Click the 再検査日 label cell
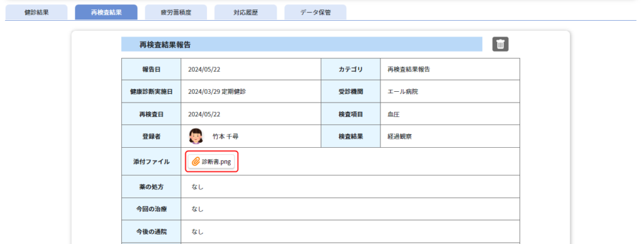Image resolution: width=644 pixels, height=244 pixels. (151, 114)
